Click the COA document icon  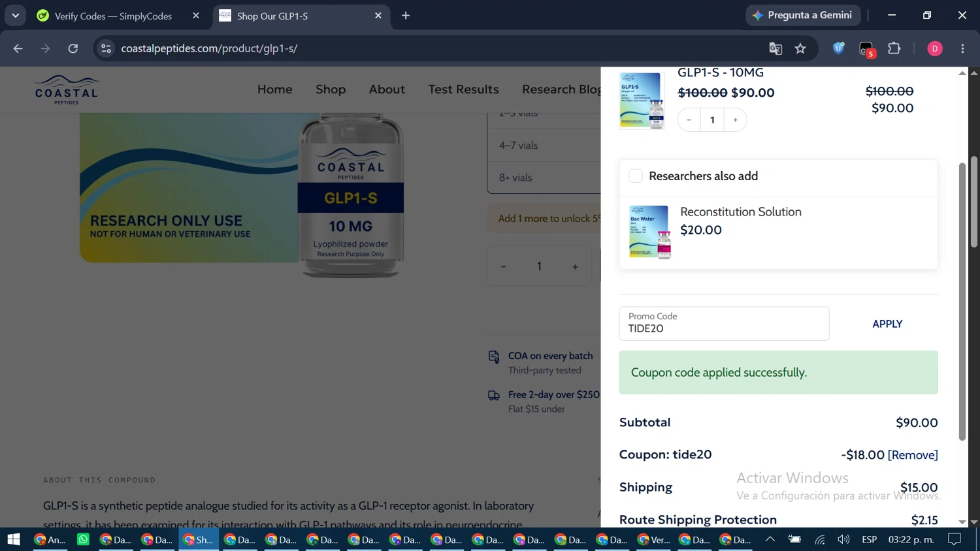[494, 356]
